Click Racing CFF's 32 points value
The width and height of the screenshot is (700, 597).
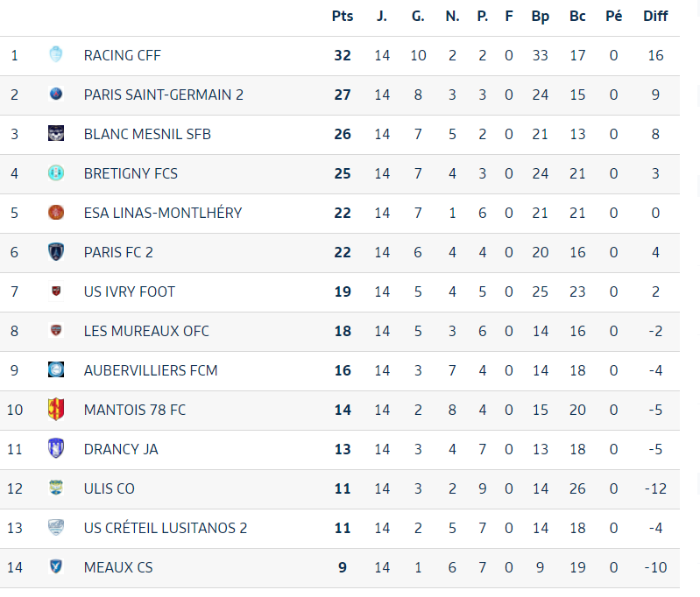pos(343,55)
